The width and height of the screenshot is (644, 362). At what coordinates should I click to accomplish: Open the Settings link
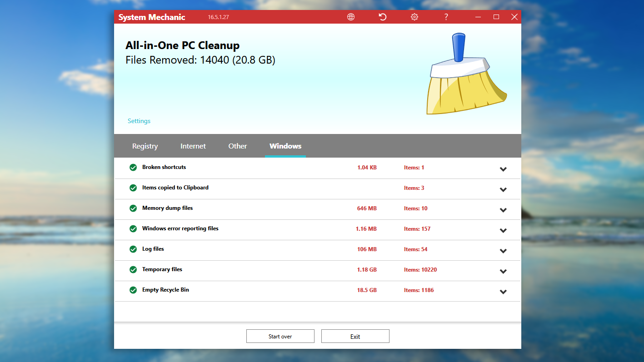pyautogui.click(x=139, y=121)
